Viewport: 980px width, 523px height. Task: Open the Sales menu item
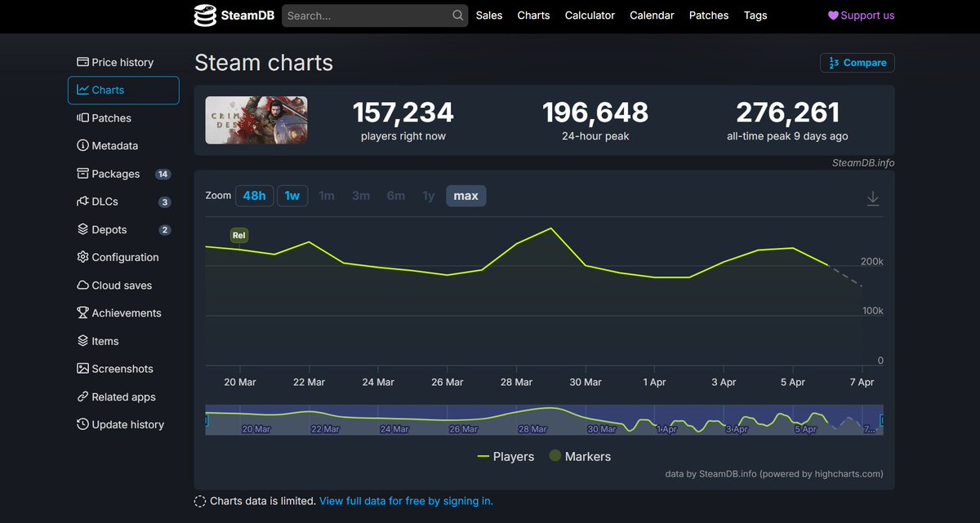pos(489,16)
